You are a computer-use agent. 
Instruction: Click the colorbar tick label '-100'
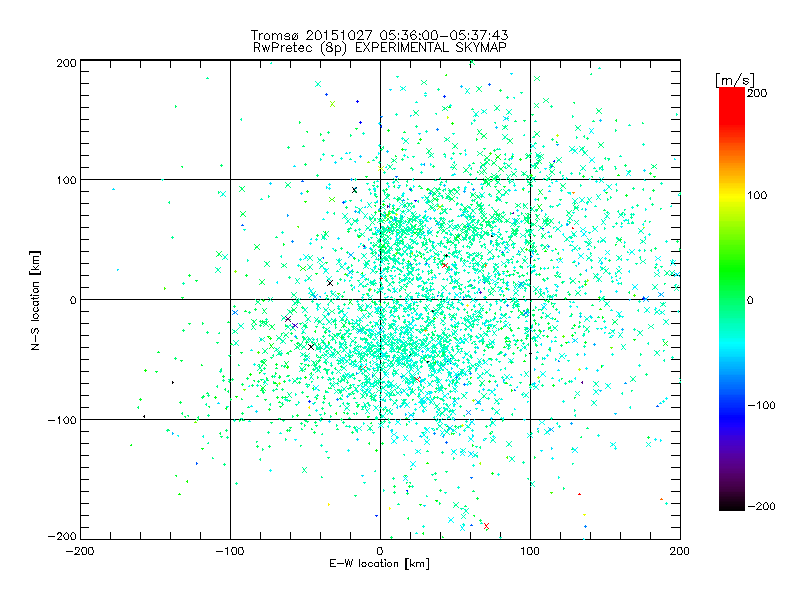[x=761, y=406]
